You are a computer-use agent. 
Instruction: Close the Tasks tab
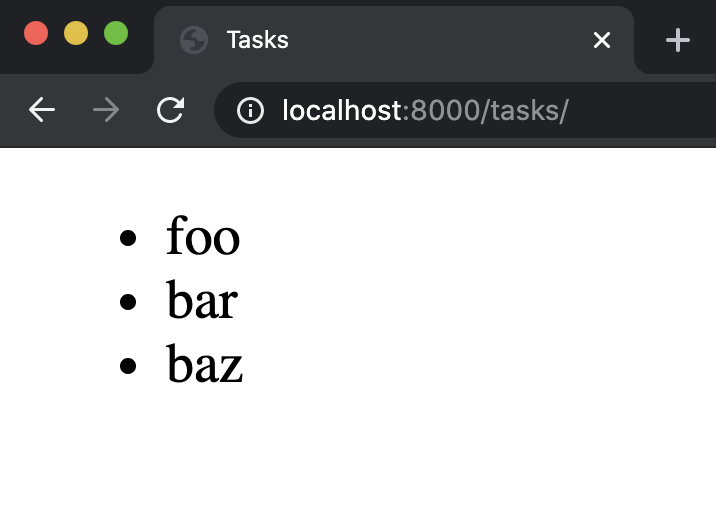click(601, 40)
